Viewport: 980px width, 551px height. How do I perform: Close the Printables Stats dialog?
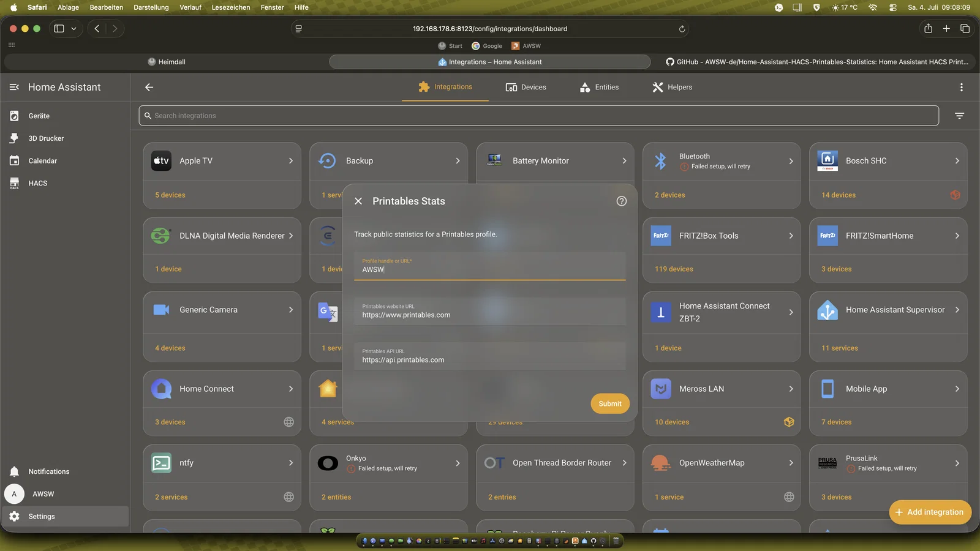[358, 201]
